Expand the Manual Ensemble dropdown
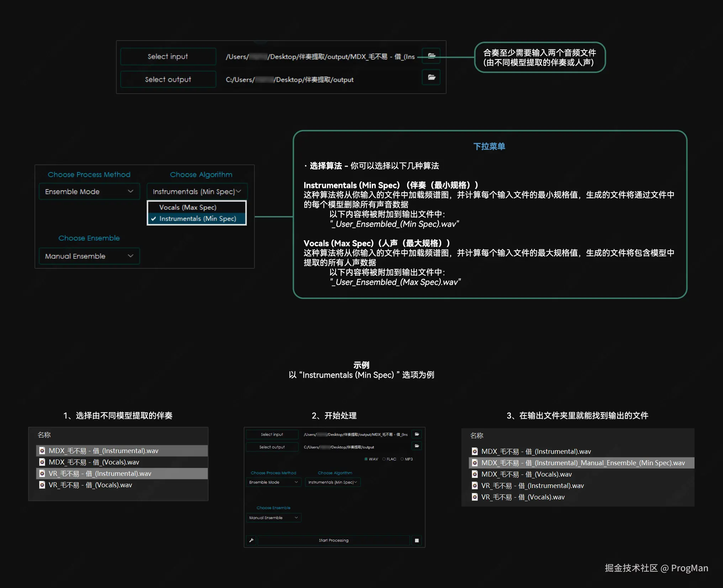 click(x=89, y=256)
